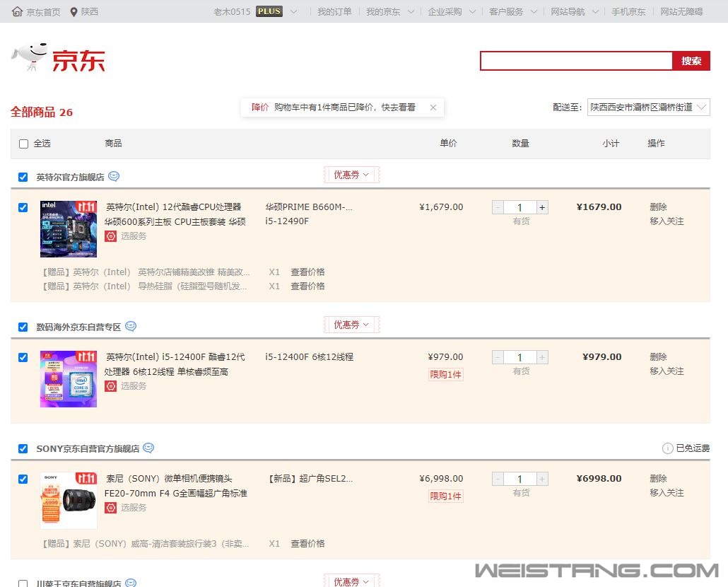
Task: Go to 京东首页 link
Action: tap(43, 11)
